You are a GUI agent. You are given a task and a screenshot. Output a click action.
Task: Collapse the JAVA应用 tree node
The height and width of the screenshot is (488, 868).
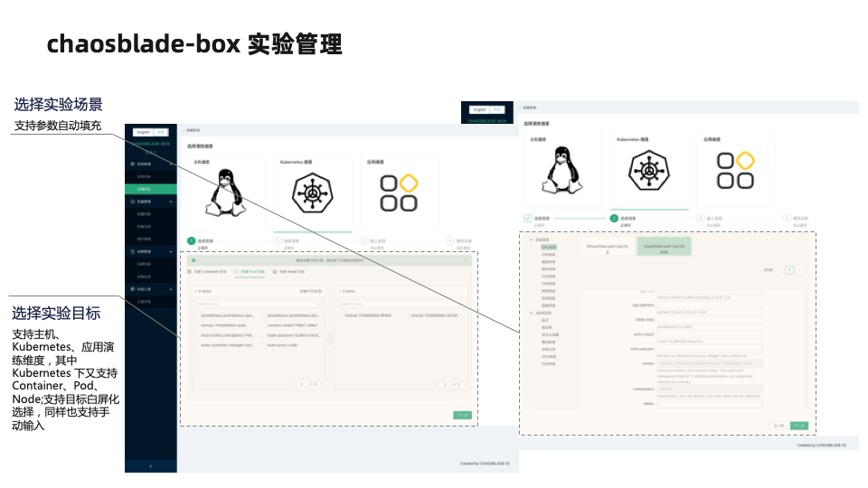point(532,314)
